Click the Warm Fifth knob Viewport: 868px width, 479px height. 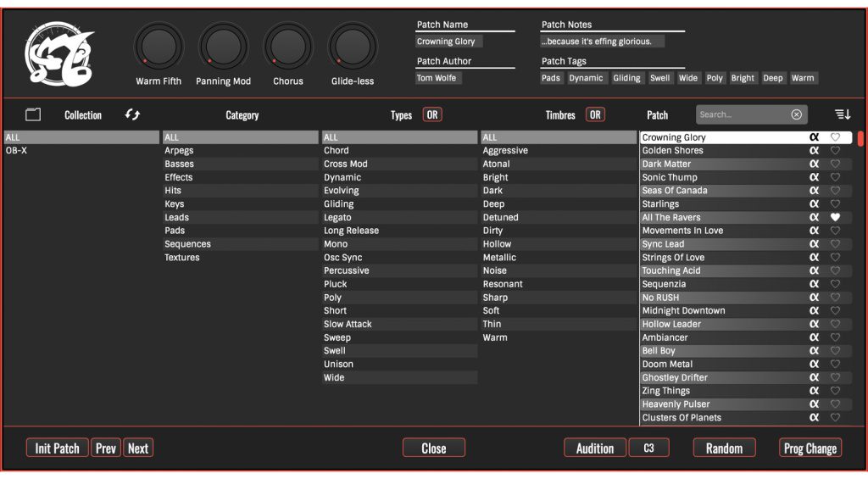click(x=159, y=47)
